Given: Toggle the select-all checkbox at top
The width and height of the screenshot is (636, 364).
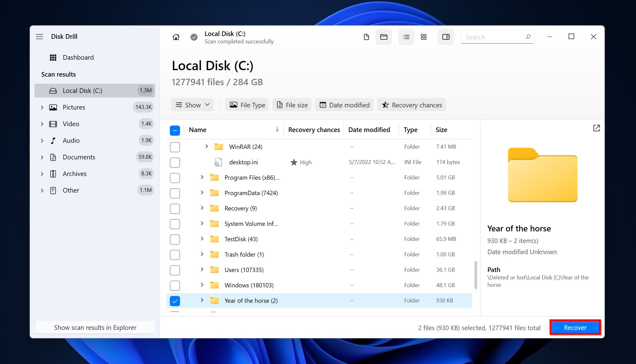Looking at the screenshot, I should coord(175,130).
